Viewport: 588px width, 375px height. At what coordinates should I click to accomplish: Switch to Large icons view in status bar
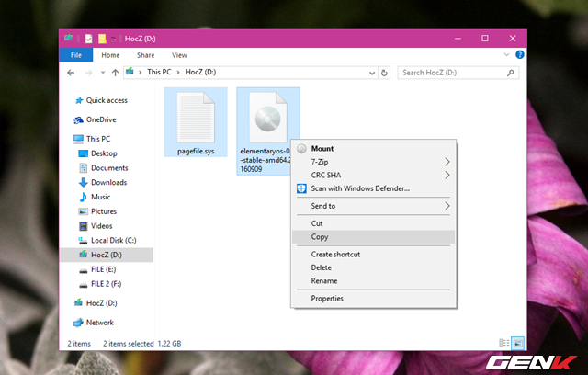click(518, 343)
